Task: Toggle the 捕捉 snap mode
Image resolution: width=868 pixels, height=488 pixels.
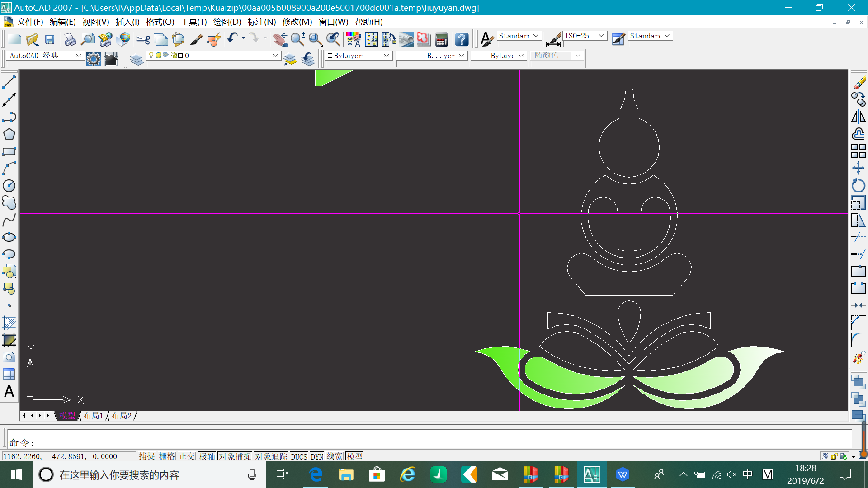Action: (x=146, y=456)
